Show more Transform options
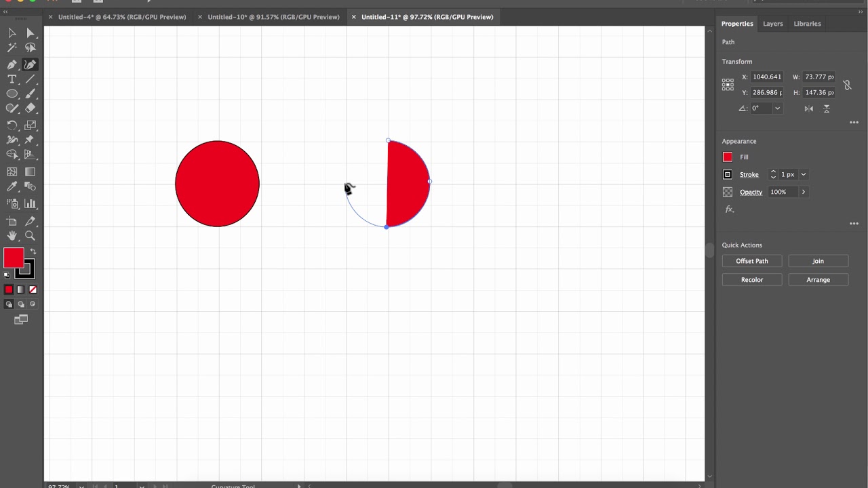Viewport: 868px width, 488px height. point(854,123)
